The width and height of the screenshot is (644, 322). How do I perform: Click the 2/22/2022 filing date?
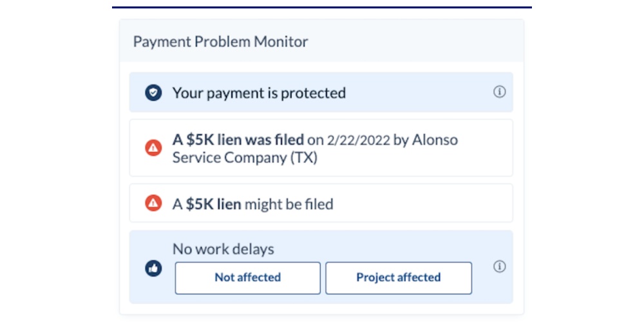pyautogui.click(x=357, y=140)
